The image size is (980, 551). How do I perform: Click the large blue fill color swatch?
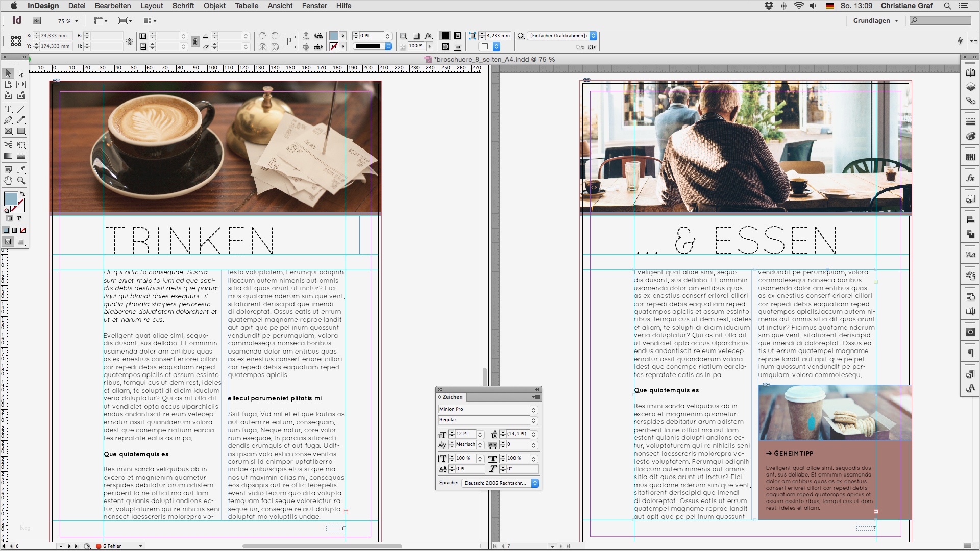tap(10, 199)
